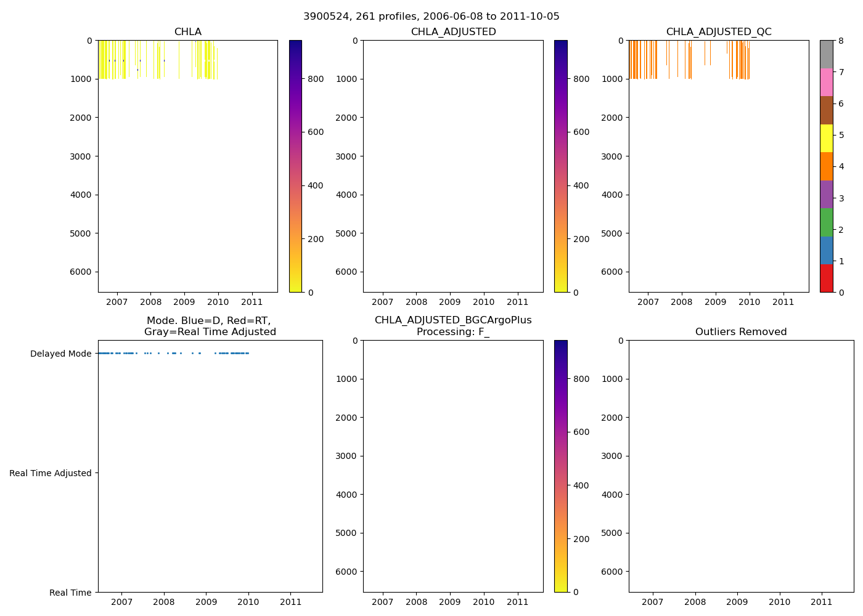Click the pink segment of the QC colorbar

(826, 82)
